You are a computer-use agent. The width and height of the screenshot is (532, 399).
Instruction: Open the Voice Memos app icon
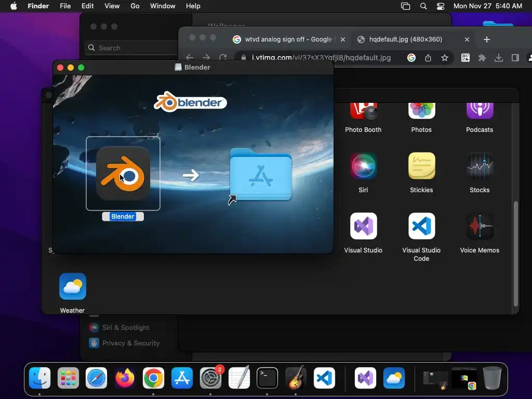pyautogui.click(x=480, y=226)
